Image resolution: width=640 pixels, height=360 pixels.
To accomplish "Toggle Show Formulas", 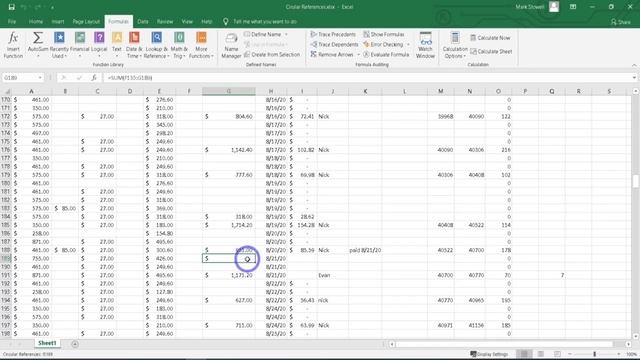I will point(384,34).
